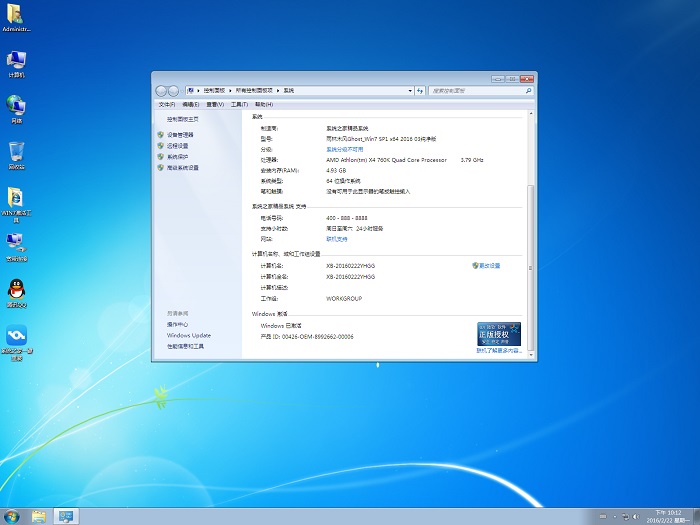Open the Network (网络) desktop icon
Image resolution: width=700 pixels, height=525 pixels.
[16, 105]
